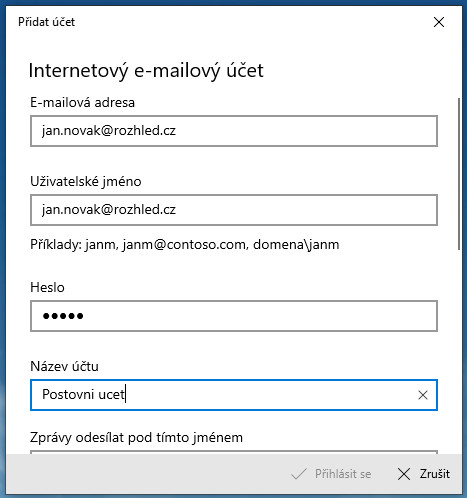This screenshot has width=467, height=498.
Task: Click the E-mailová adresa label
Action: coord(82,102)
